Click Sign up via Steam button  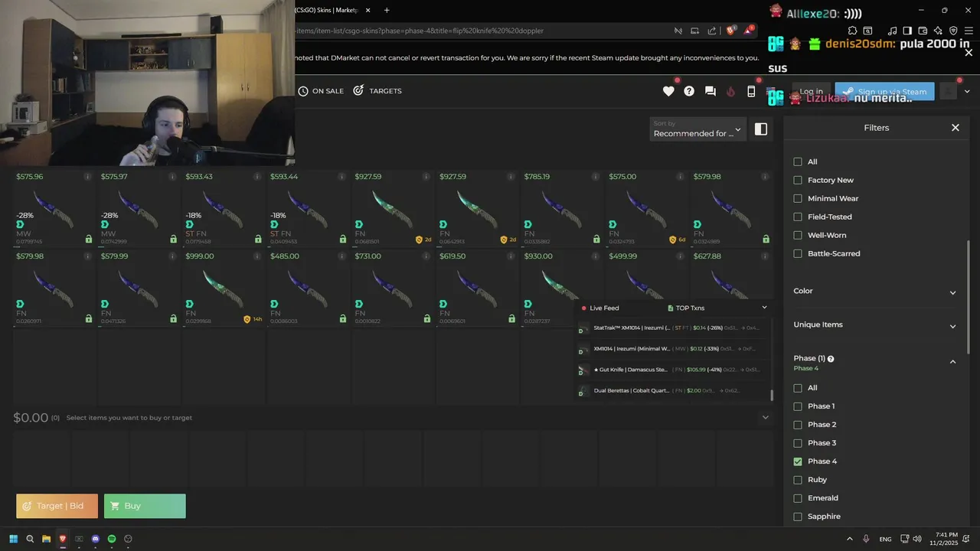point(885,92)
